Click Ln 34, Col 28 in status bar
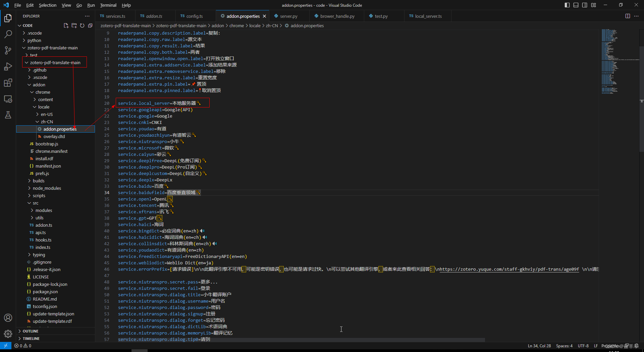Image resolution: width=644 pixels, height=352 pixels. tap(539, 346)
